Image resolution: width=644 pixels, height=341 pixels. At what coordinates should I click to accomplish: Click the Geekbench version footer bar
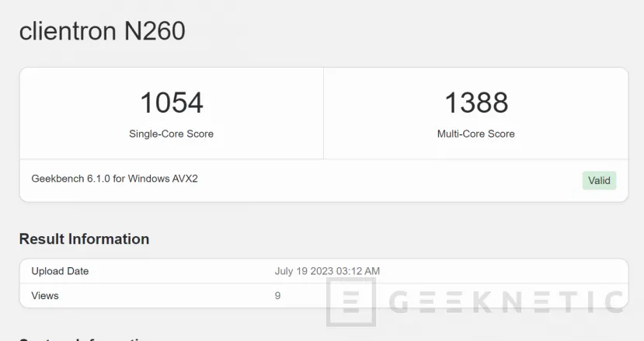point(324,180)
